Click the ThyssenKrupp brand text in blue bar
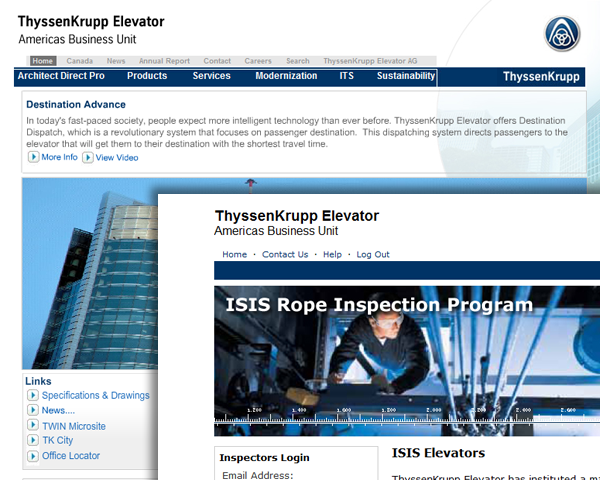The width and height of the screenshot is (600, 480). coord(541,77)
